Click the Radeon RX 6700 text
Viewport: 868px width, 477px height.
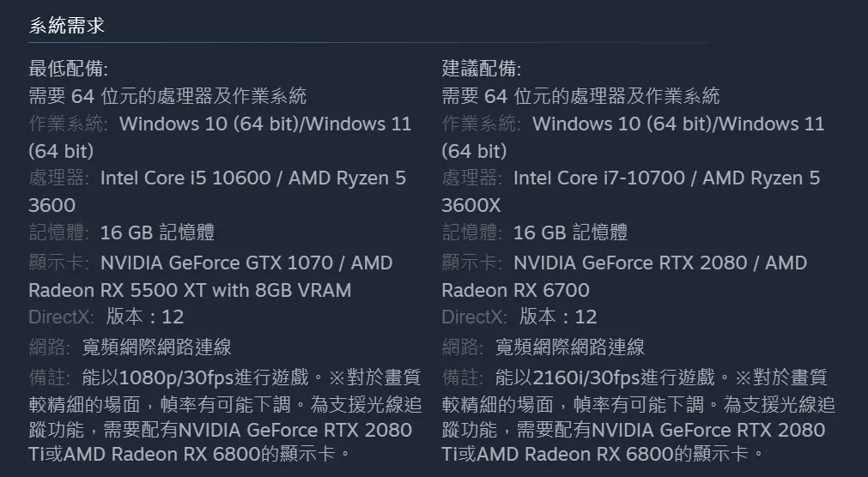point(516,290)
